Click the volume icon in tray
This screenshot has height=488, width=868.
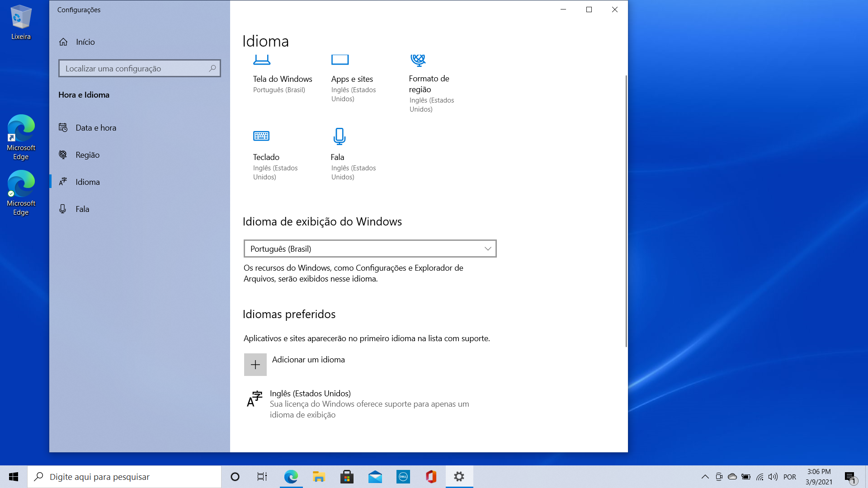coord(773,477)
